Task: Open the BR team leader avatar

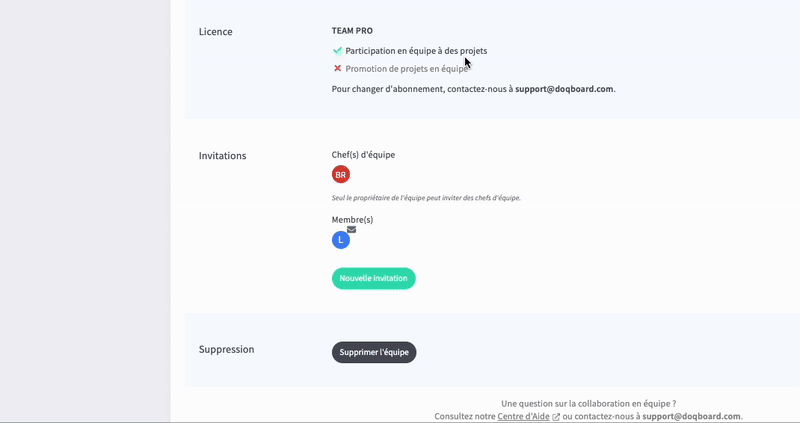Action: pyautogui.click(x=341, y=175)
